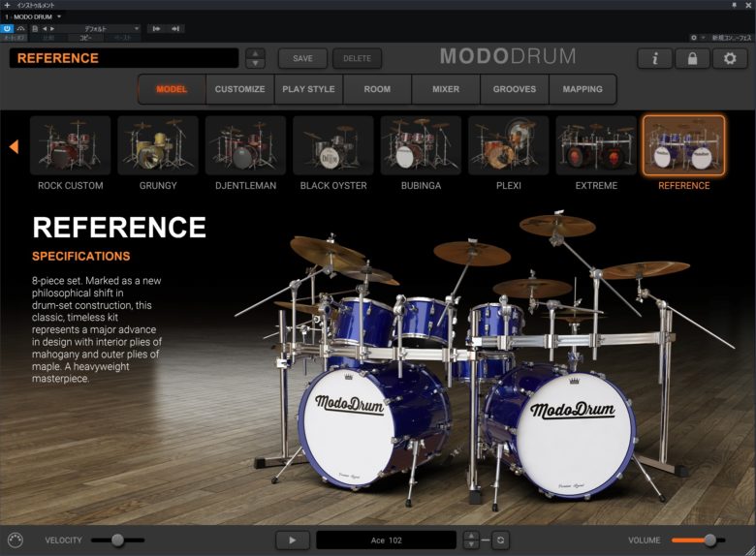756x556 pixels.
Task: Open the ROOM tab
Action: [x=377, y=89]
